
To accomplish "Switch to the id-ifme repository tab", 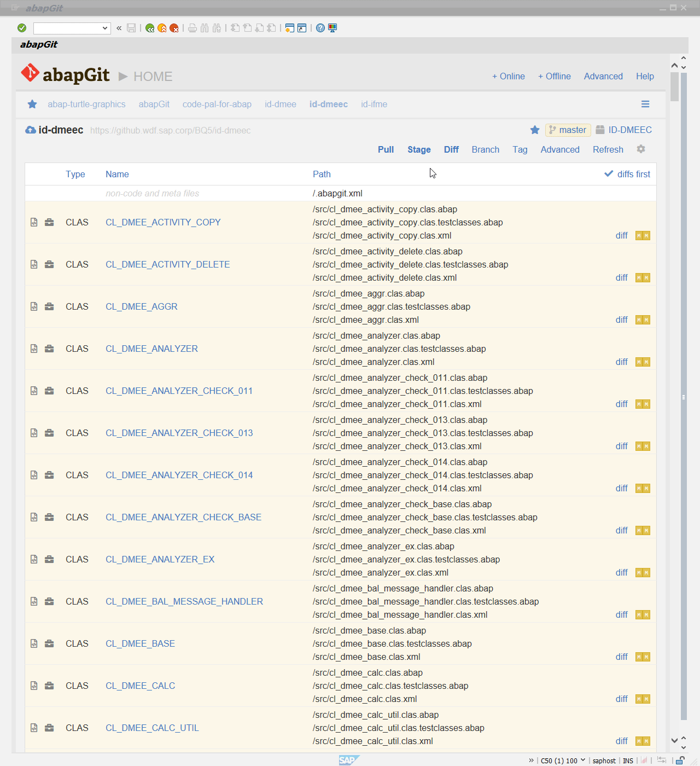I will (374, 104).
